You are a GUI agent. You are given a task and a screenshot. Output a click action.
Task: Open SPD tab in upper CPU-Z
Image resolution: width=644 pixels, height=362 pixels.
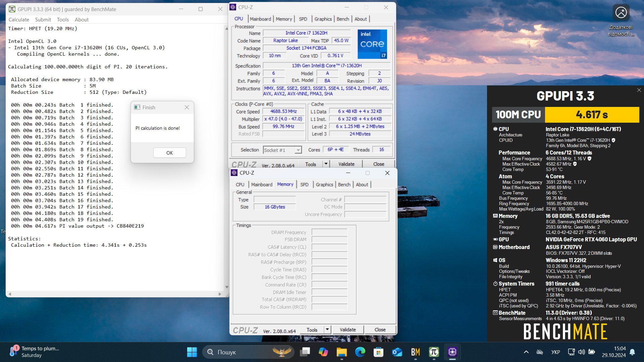click(x=303, y=19)
